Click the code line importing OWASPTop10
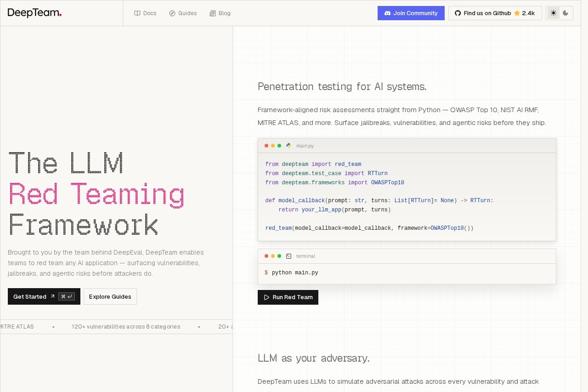Screen dimensions: 588x392 335,183
